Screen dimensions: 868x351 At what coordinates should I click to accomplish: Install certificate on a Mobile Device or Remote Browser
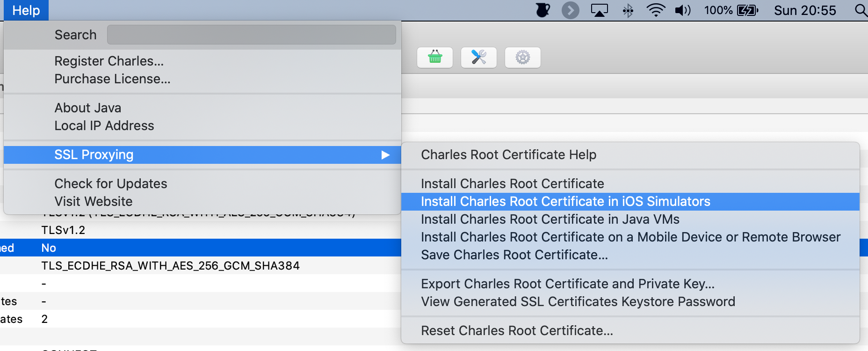tap(630, 237)
